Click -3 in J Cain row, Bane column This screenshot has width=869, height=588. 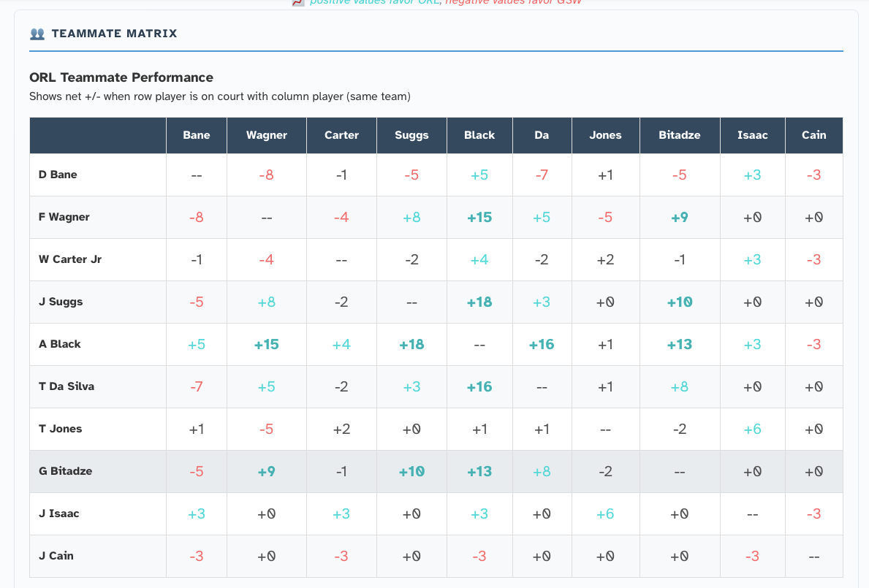(x=197, y=557)
